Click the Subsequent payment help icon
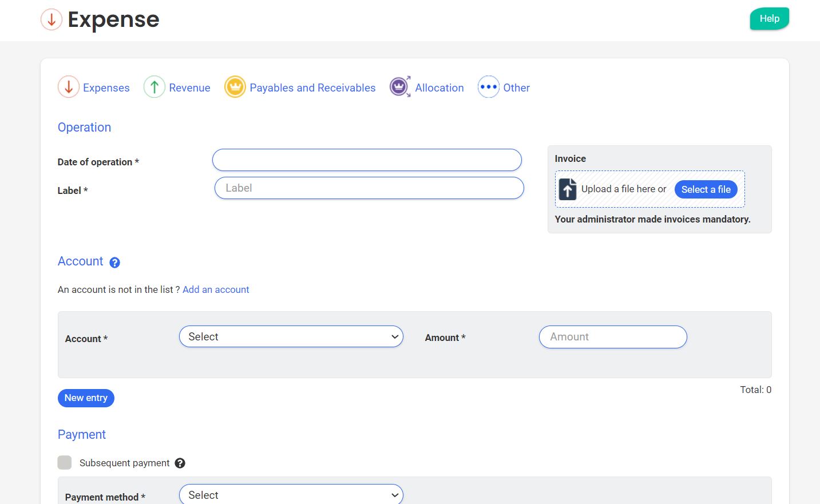The image size is (820, 504). tap(180, 463)
